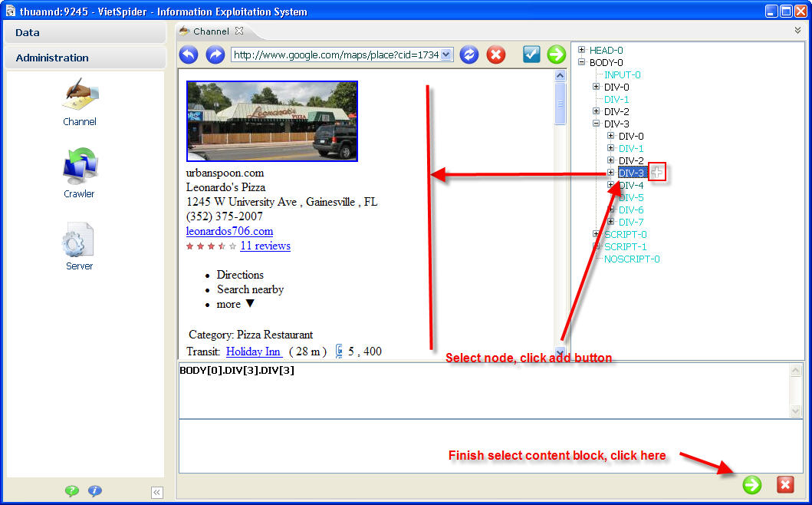The width and height of the screenshot is (812, 505).
Task: Follow the leonardos706.com link
Action: 229,231
